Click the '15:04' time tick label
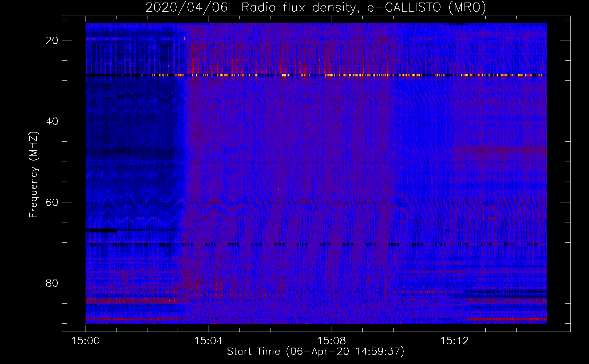 209,341
